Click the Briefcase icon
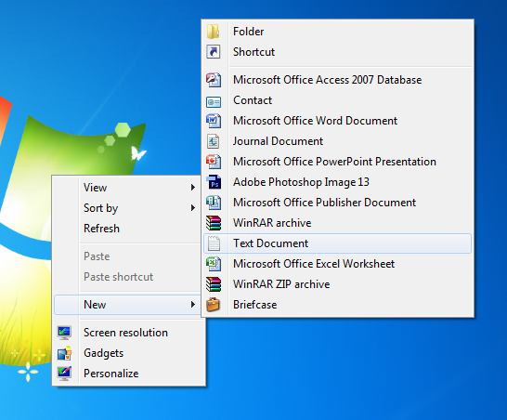The image size is (507, 420). (x=213, y=305)
